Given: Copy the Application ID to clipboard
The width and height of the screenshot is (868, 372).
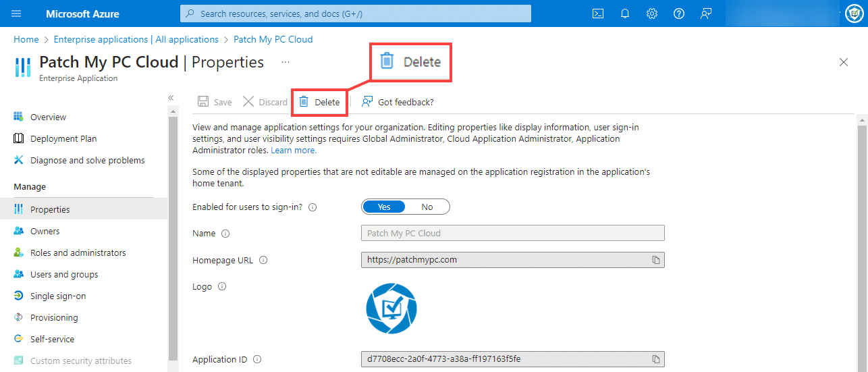Looking at the screenshot, I should [x=655, y=359].
